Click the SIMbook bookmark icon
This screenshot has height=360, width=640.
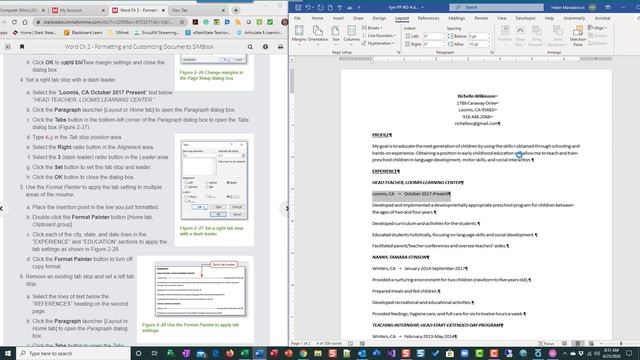tap(22, 47)
